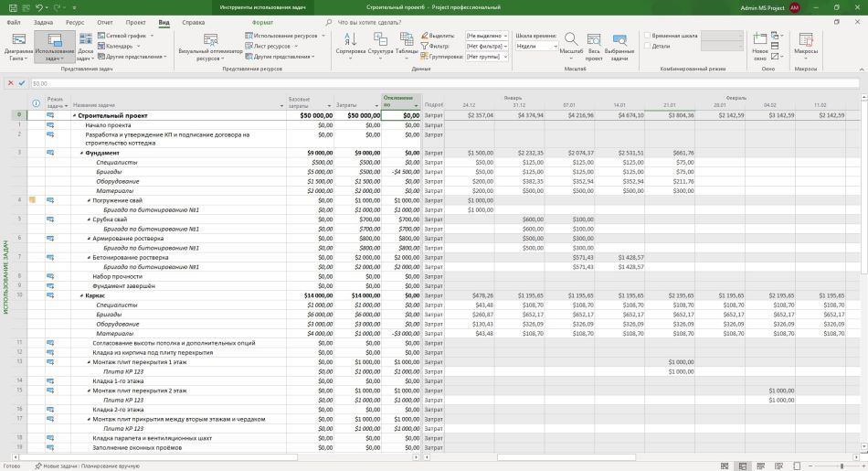Click zoom out minus button in status bar
This screenshot has width=868, height=471.
point(812,466)
